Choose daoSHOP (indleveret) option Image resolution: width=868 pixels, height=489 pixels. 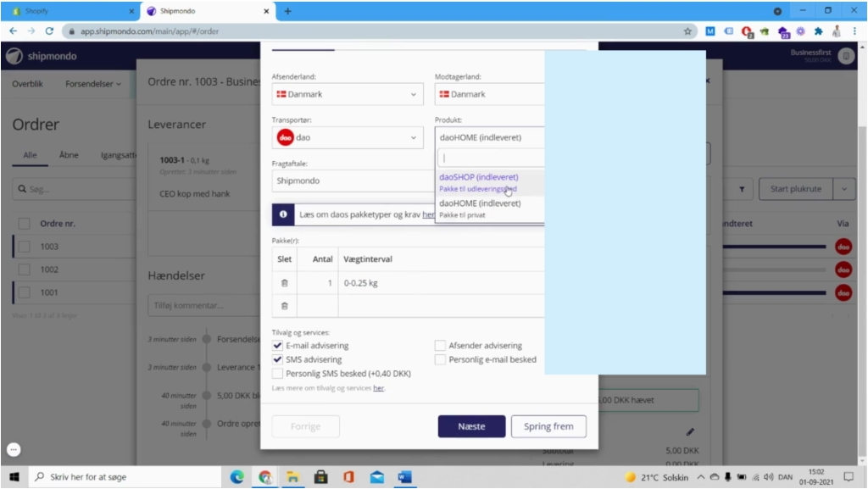click(490, 182)
